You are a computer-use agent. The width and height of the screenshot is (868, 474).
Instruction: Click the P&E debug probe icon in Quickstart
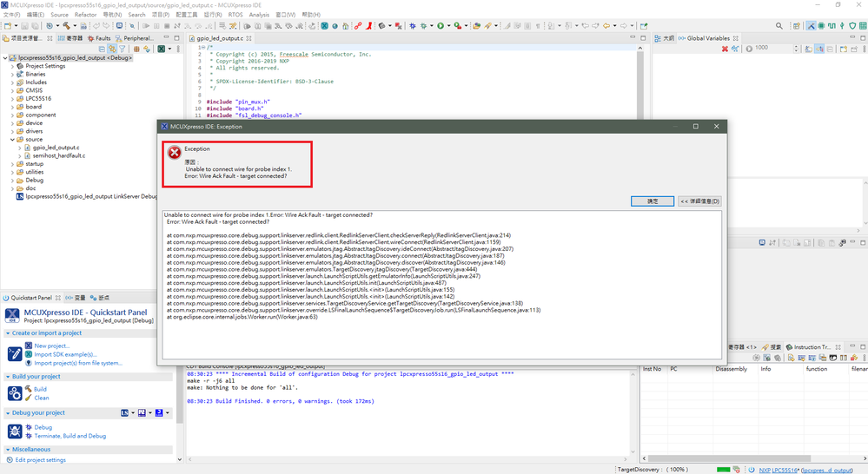coord(142,412)
